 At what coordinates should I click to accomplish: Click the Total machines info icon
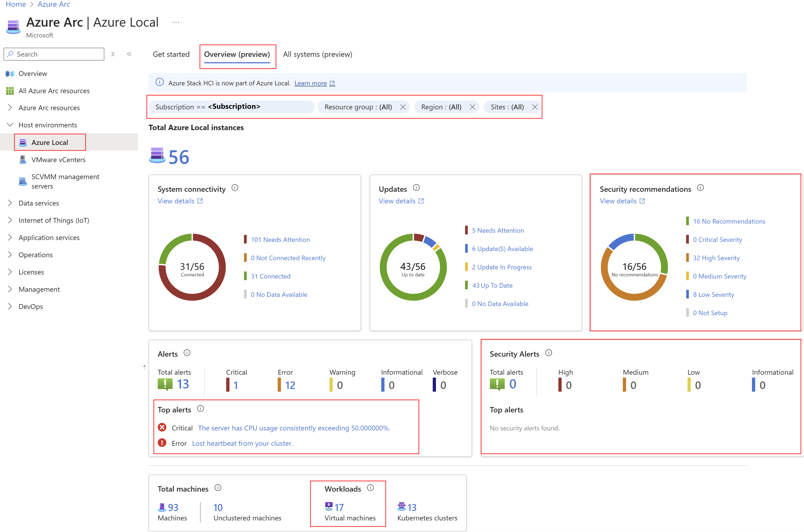[x=218, y=488]
